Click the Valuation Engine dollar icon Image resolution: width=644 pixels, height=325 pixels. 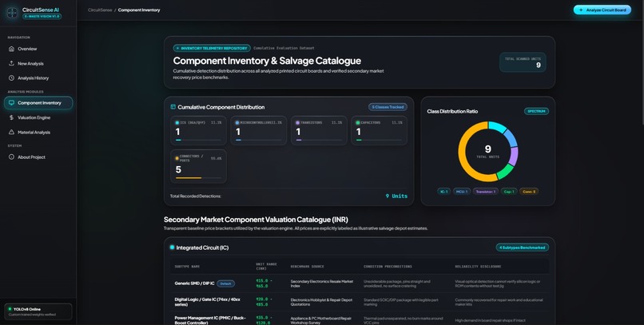click(11, 117)
